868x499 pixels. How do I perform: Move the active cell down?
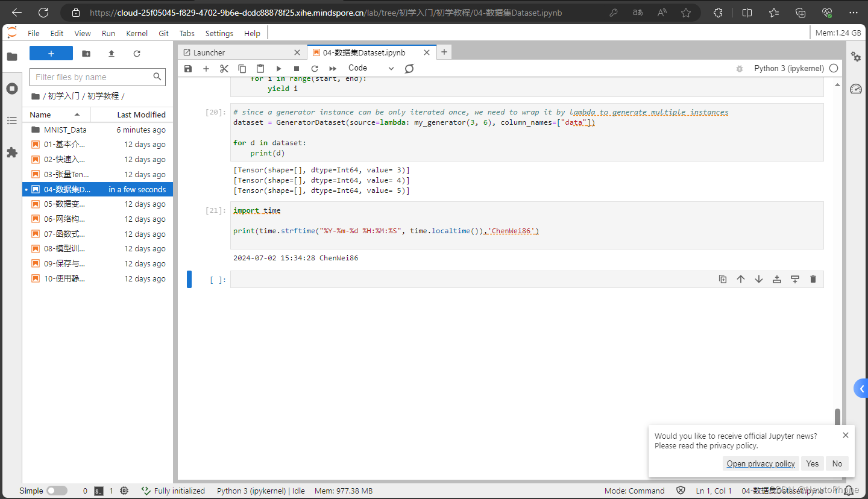click(x=759, y=279)
